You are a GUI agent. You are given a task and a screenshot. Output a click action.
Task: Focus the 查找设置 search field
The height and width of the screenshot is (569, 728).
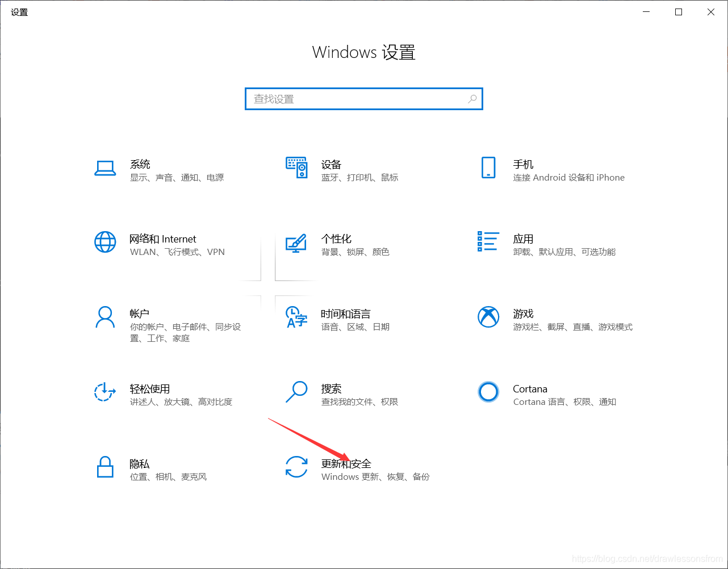click(x=364, y=99)
